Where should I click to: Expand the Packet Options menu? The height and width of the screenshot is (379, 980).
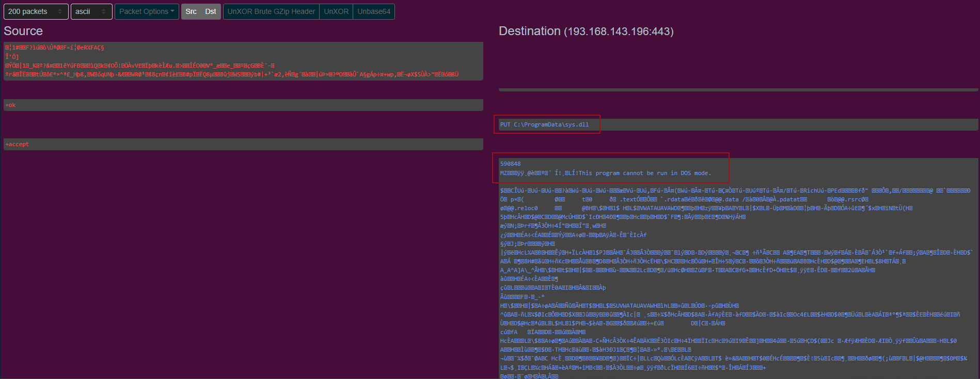(147, 11)
